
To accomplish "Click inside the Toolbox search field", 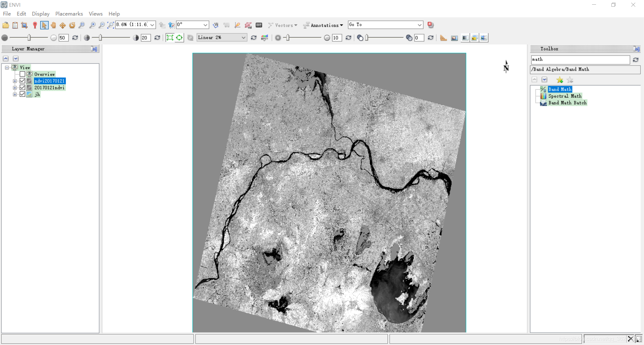I will [580, 60].
